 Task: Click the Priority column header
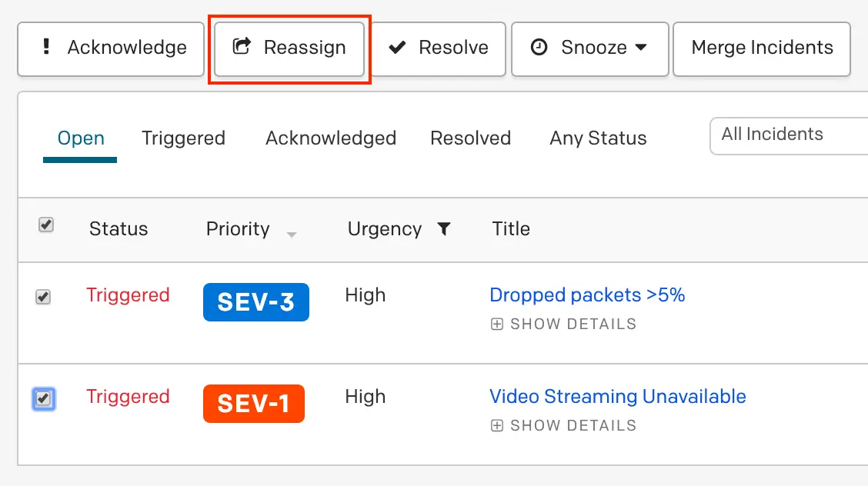tap(238, 229)
